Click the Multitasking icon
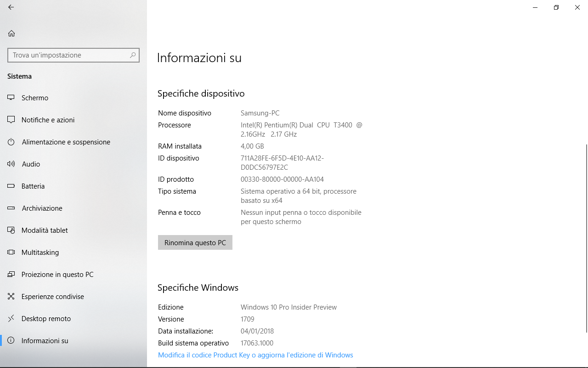Screen dimensions: 588x368 [x=11, y=252]
